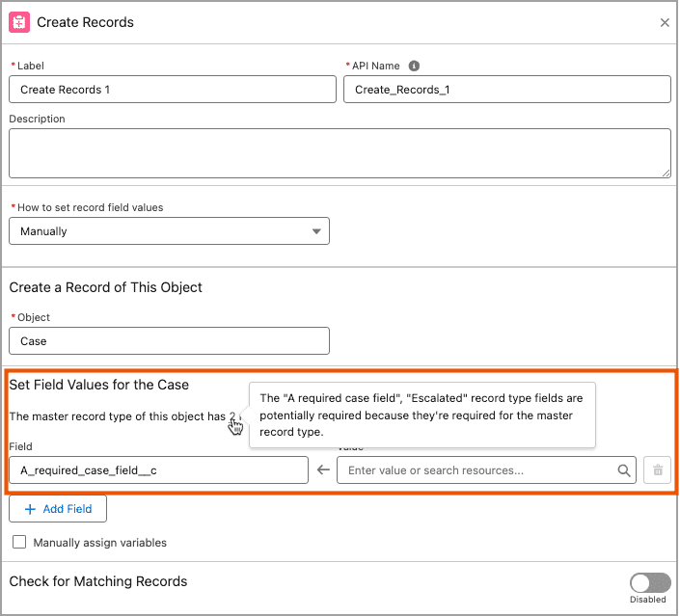The width and height of the screenshot is (680, 616).
Task: Click the info icon beside API Name
Action: coord(414,66)
